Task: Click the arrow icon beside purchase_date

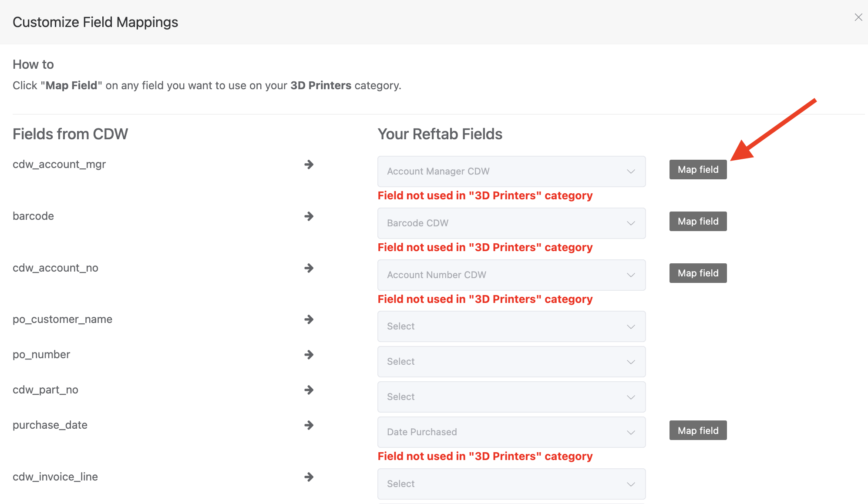Action: pos(309,425)
